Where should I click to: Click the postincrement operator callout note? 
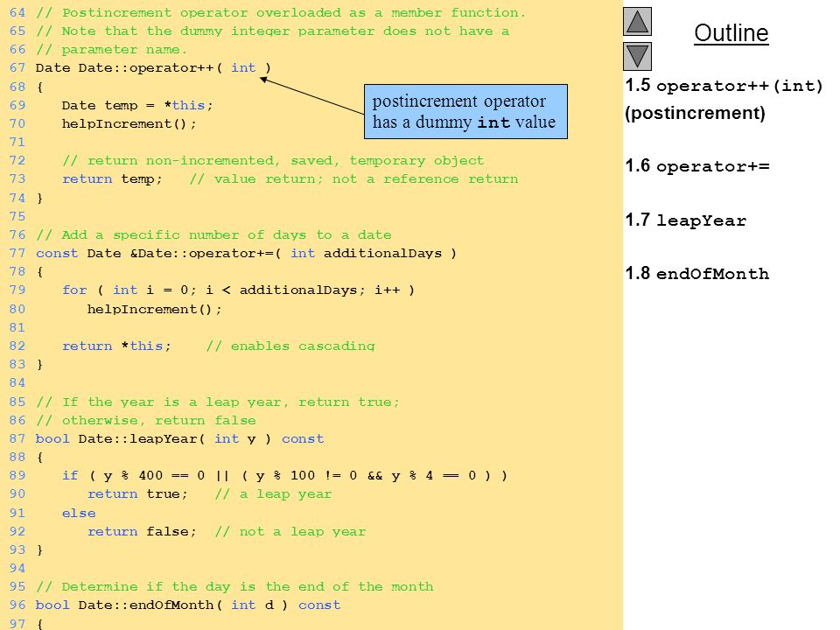click(465, 111)
